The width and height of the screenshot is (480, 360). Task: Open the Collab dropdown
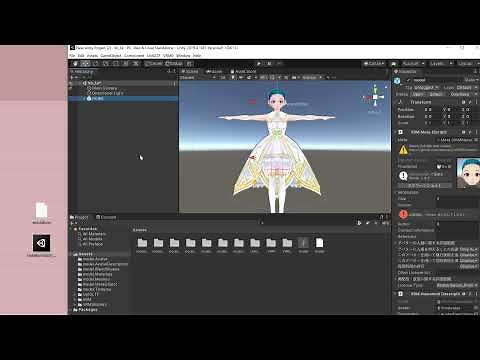[375, 63]
